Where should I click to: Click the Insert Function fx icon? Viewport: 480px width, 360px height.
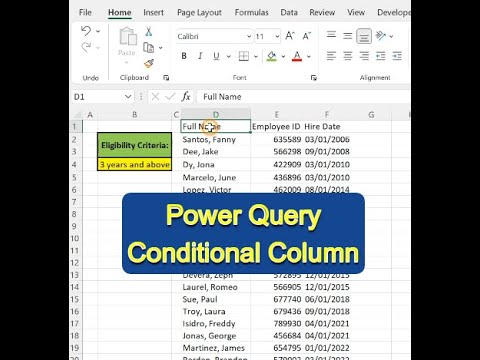pos(186,97)
